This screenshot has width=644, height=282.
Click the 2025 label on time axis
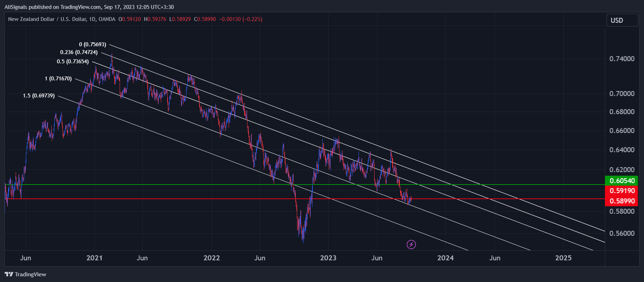click(x=563, y=258)
